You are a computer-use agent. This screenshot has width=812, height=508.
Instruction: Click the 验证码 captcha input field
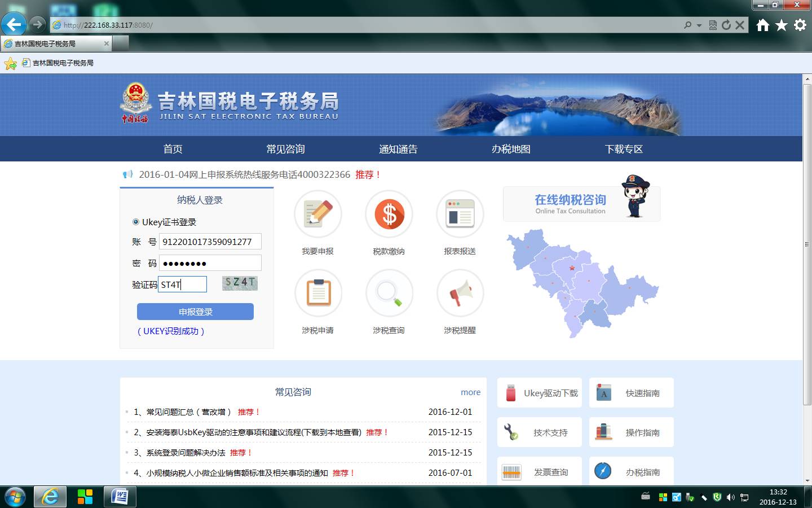click(183, 284)
